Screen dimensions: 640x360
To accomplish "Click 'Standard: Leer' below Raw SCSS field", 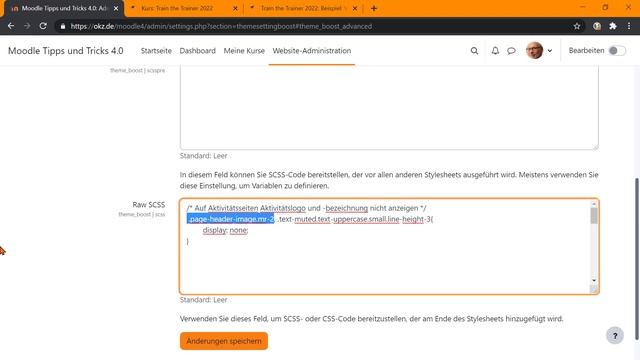I will click(203, 300).
